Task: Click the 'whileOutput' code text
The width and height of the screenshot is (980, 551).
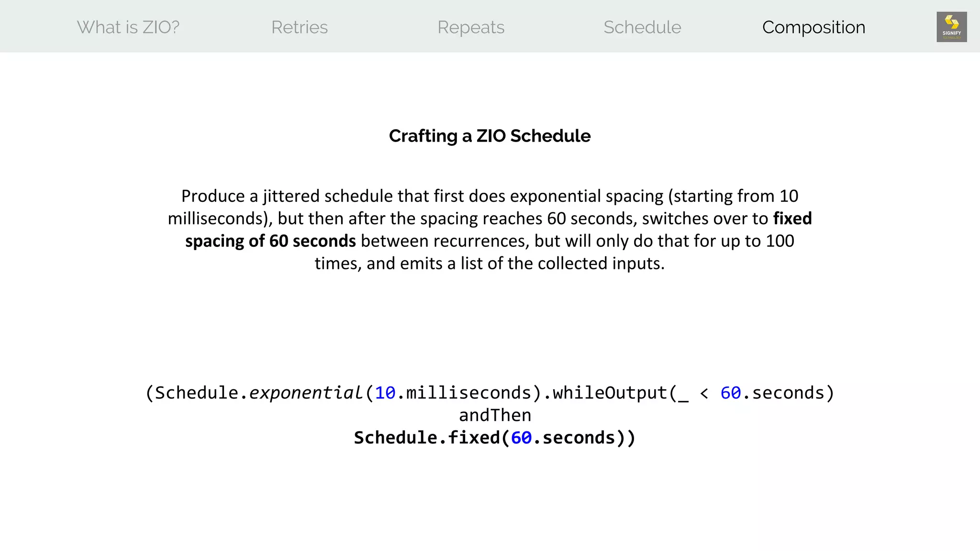Action: click(x=610, y=393)
